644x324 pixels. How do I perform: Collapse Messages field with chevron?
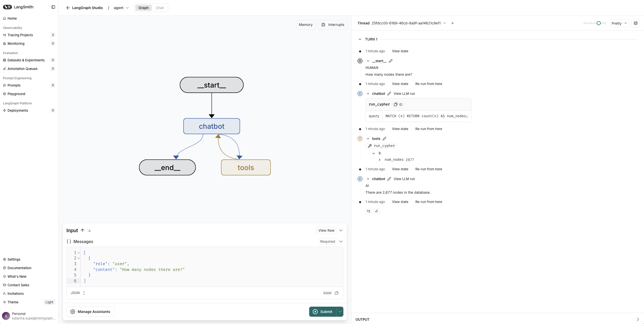point(341,241)
